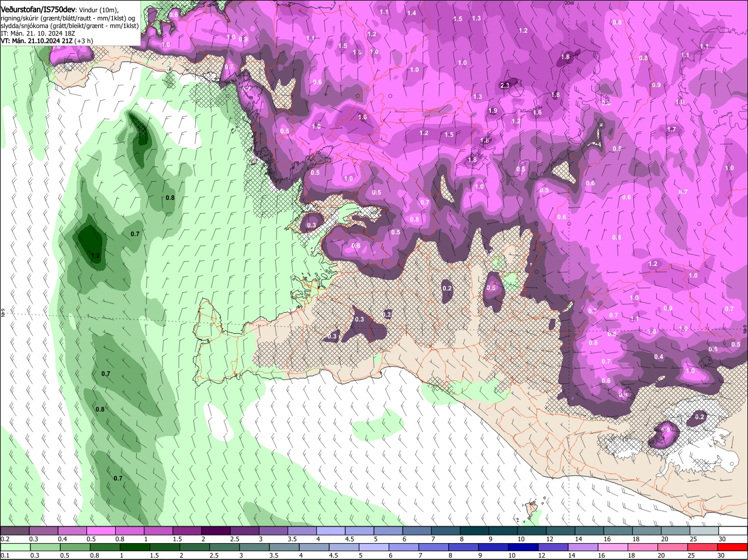Click the 1.9 snowfall value label
The image size is (748, 560).
pos(493,110)
